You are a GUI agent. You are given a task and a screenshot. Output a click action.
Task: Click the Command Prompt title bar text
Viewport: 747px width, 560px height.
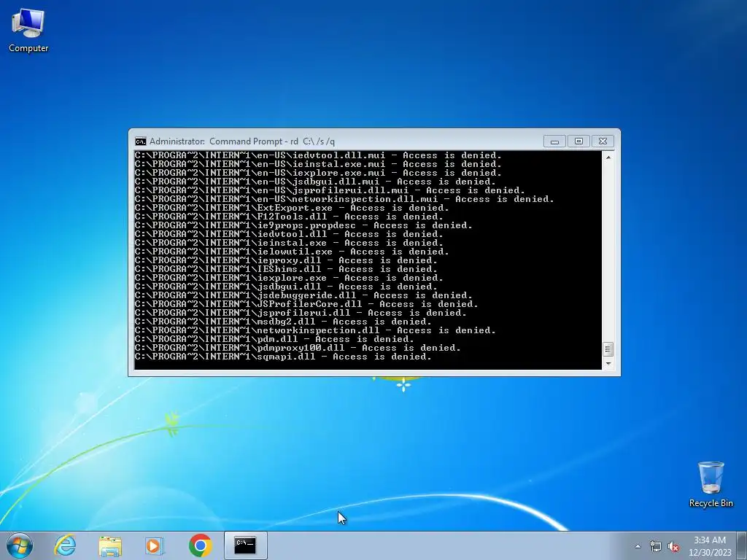(242, 141)
